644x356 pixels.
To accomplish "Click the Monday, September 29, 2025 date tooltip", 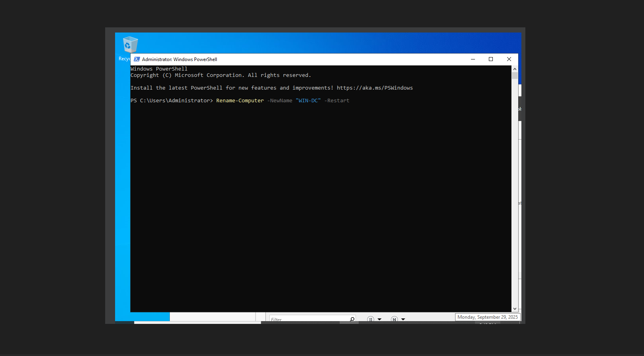I will click(488, 317).
